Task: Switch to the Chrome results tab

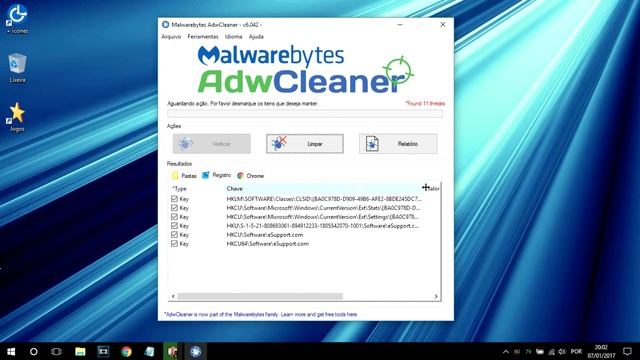Action: pos(251,176)
